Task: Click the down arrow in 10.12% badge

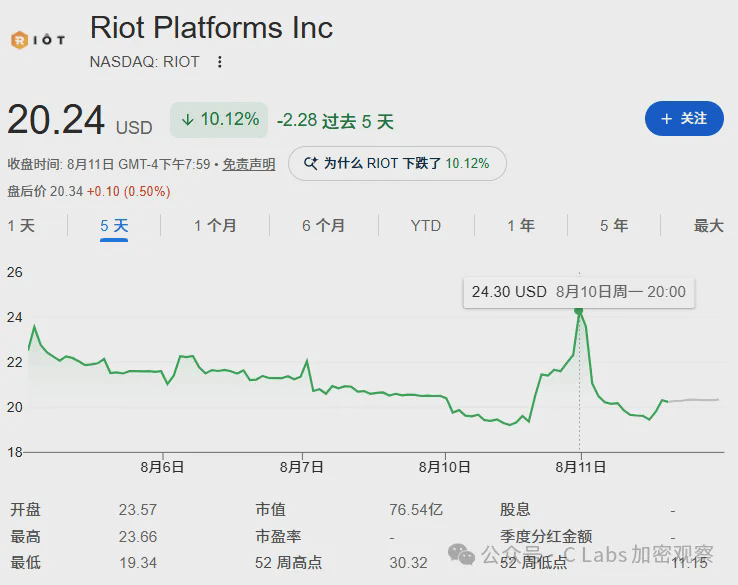Action: (187, 120)
